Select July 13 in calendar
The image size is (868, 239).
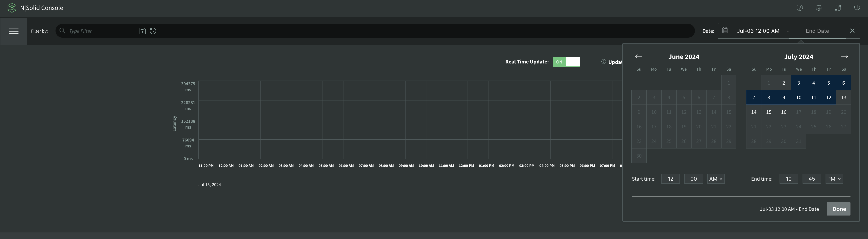tap(844, 97)
